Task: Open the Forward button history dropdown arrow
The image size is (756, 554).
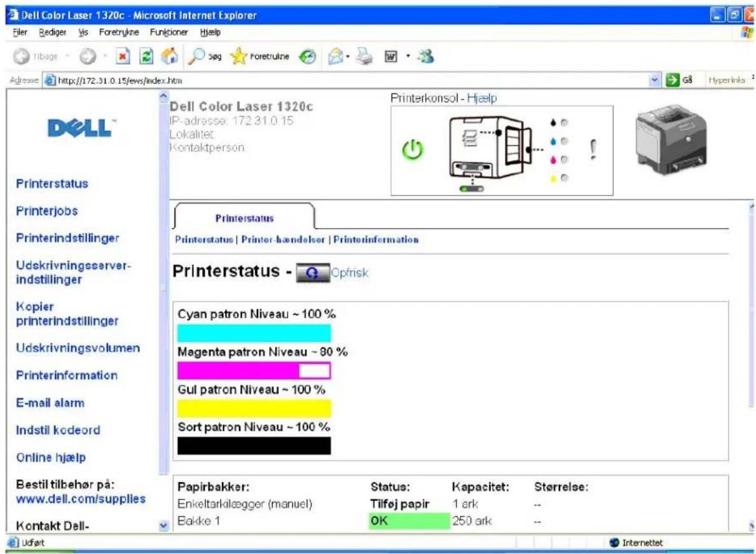Action: [105, 57]
